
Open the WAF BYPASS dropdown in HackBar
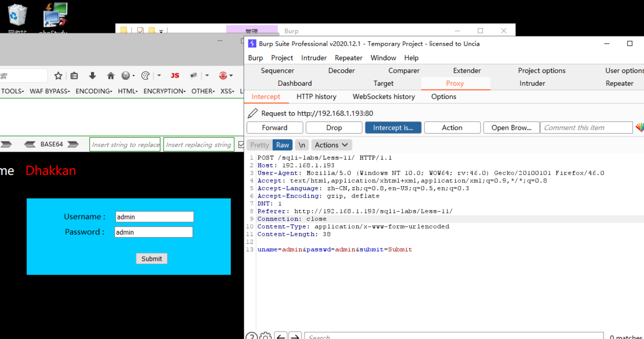click(x=50, y=91)
